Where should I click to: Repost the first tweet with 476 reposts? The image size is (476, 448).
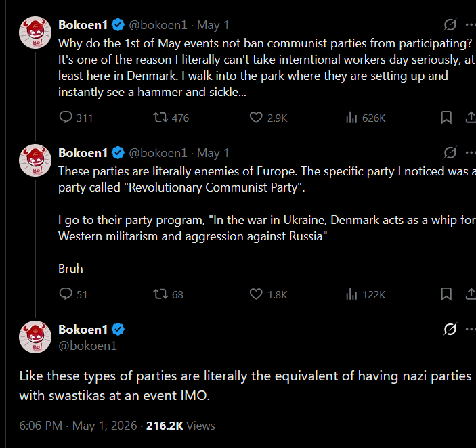tap(171, 118)
